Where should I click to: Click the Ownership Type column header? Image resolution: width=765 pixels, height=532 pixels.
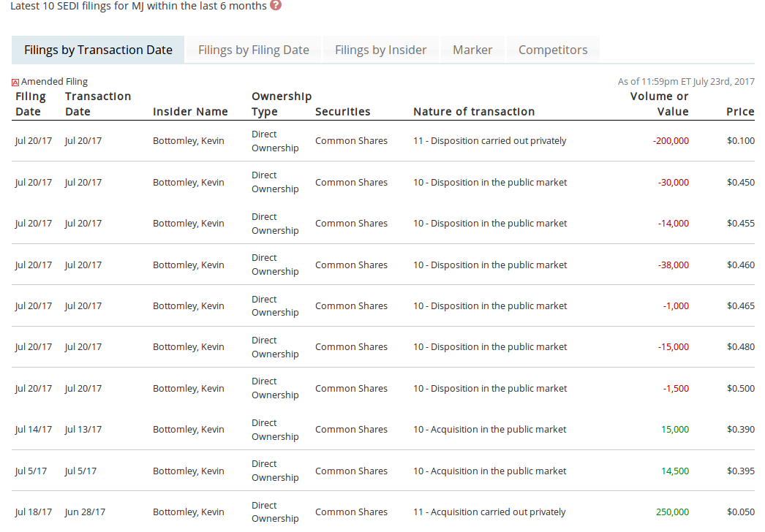(282, 104)
